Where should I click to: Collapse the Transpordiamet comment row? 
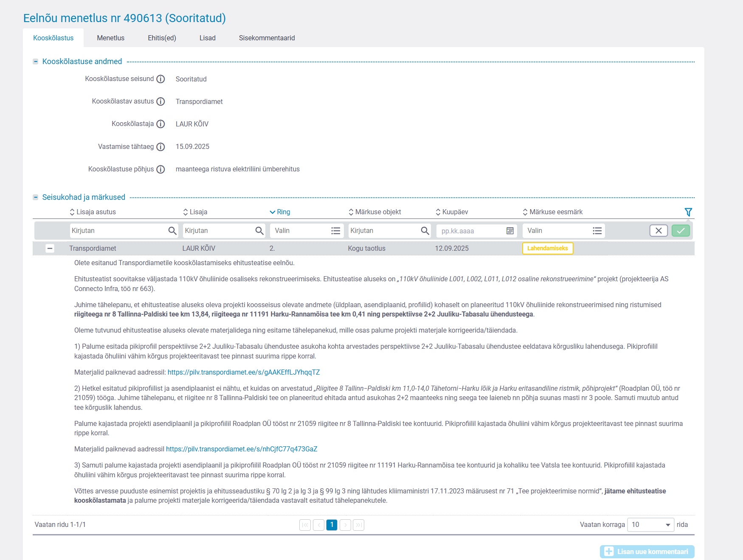click(50, 249)
